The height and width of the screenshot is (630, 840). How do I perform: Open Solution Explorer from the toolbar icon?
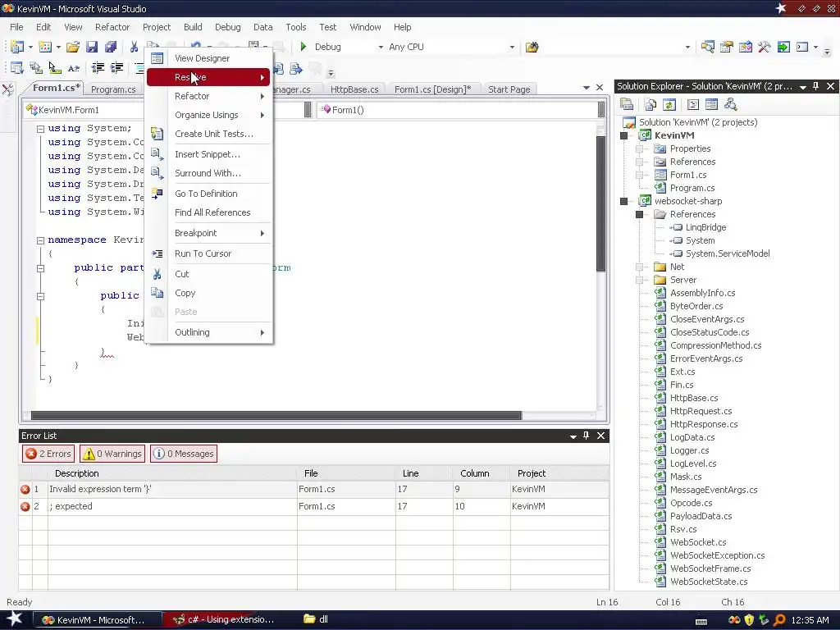click(x=708, y=47)
